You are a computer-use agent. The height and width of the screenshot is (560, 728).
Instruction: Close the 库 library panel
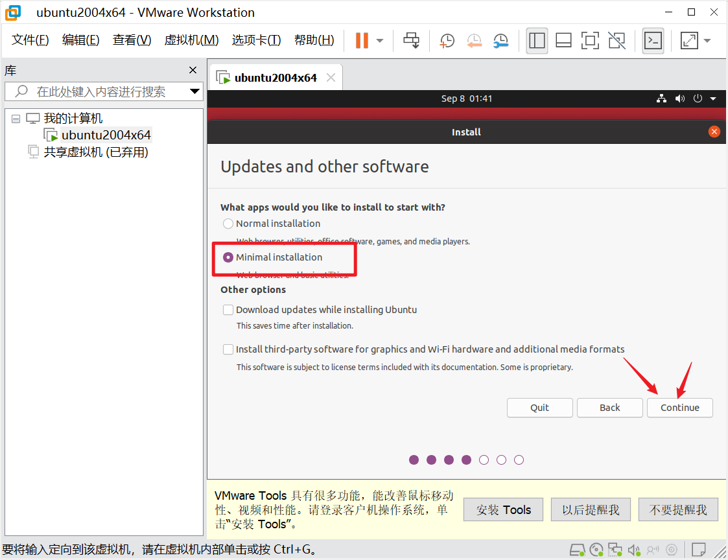tap(193, 70)
